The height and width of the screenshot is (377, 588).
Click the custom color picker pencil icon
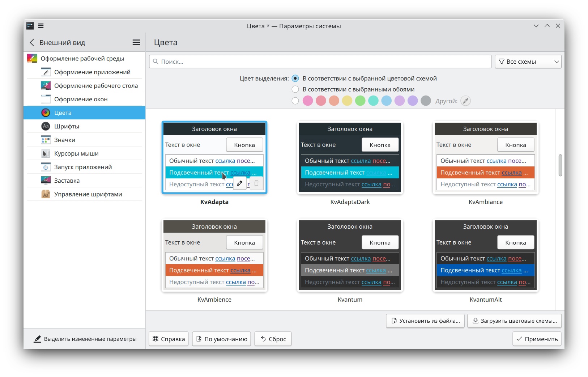coord(466,101)
